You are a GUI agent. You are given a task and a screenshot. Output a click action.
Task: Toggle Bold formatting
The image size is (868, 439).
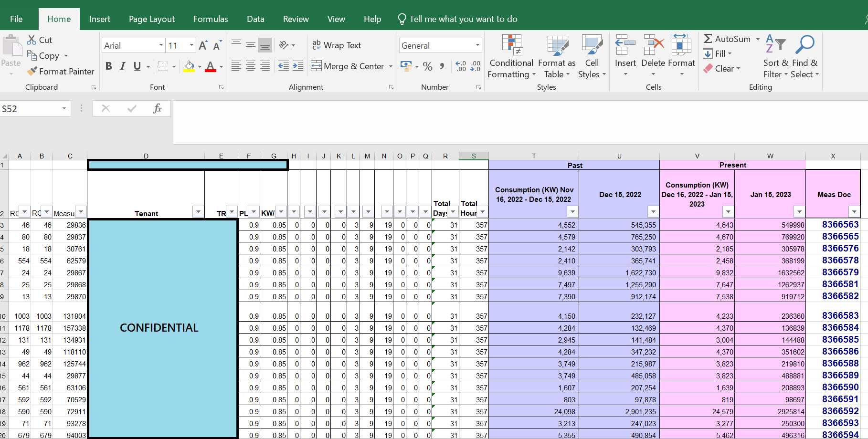[x=109, y=66]
